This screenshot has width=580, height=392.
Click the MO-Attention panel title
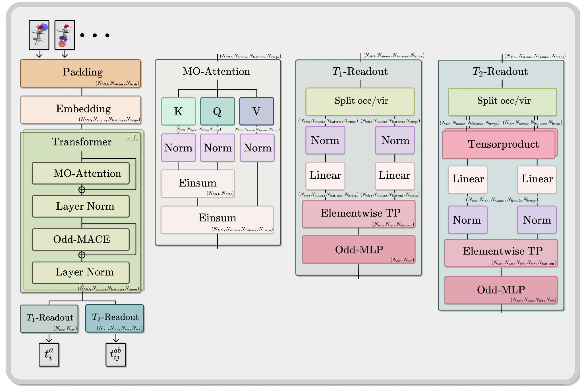coord(216,71)
